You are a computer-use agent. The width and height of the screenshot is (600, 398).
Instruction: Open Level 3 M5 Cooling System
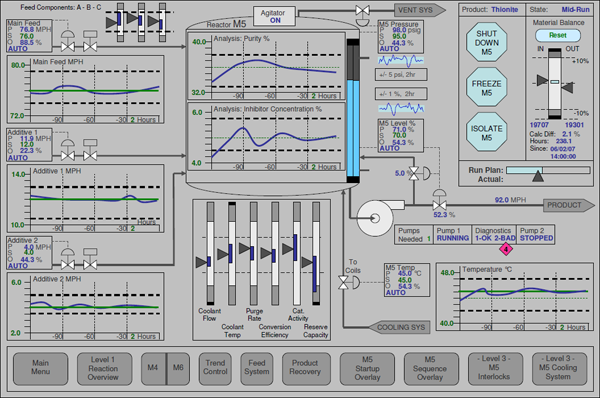(x=558, y=368)
